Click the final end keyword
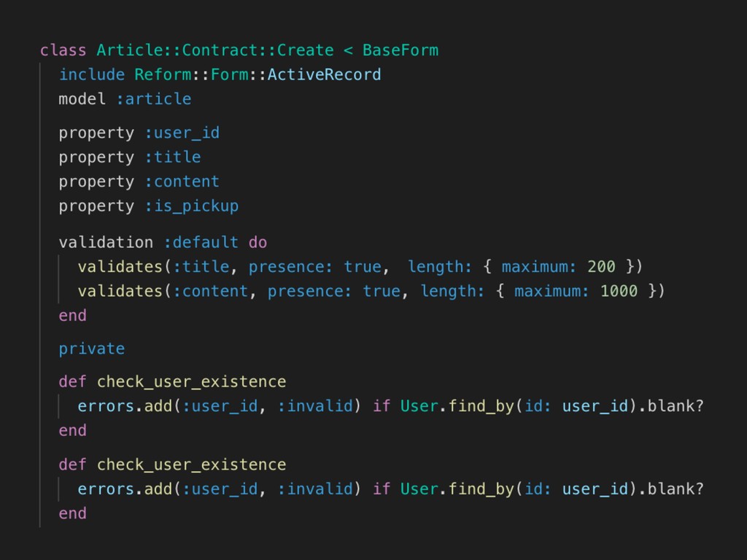 pyautogui.click(x=72, y=513)
